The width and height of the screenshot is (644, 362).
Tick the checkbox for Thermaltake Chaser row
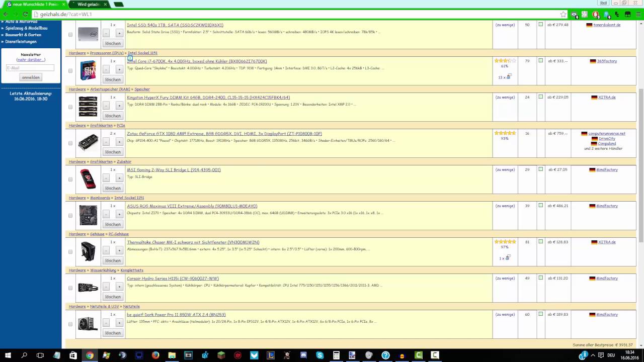click(x=70, y=252)
